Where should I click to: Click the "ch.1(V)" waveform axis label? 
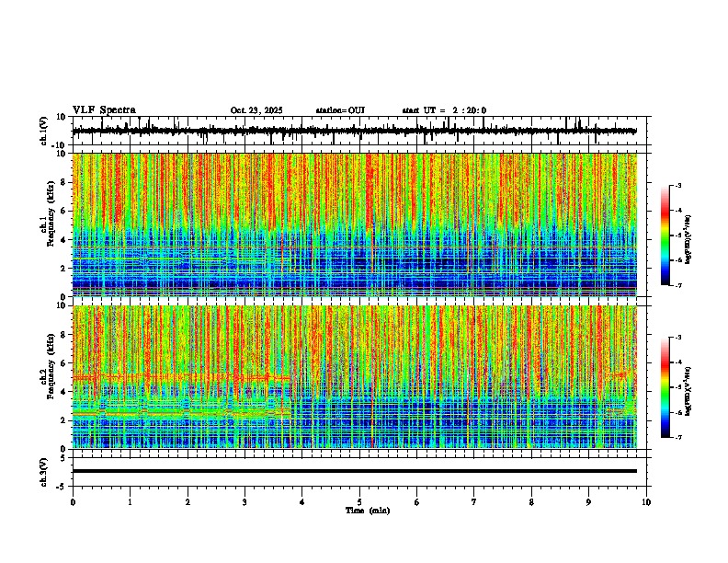[x=44, y=131]
